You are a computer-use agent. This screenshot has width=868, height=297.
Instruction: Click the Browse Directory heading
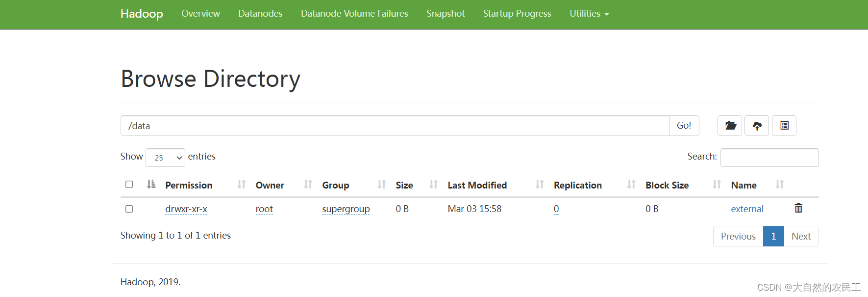[210, 79]
